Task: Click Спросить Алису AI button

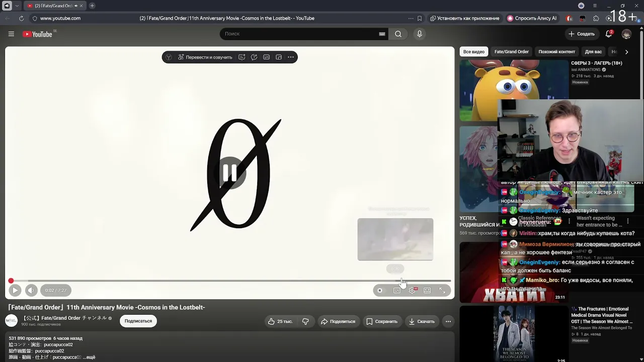Action: tap(532, 18)
